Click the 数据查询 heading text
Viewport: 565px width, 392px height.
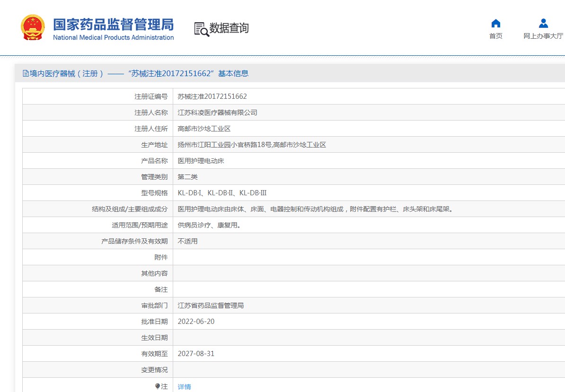click(229, 28)
